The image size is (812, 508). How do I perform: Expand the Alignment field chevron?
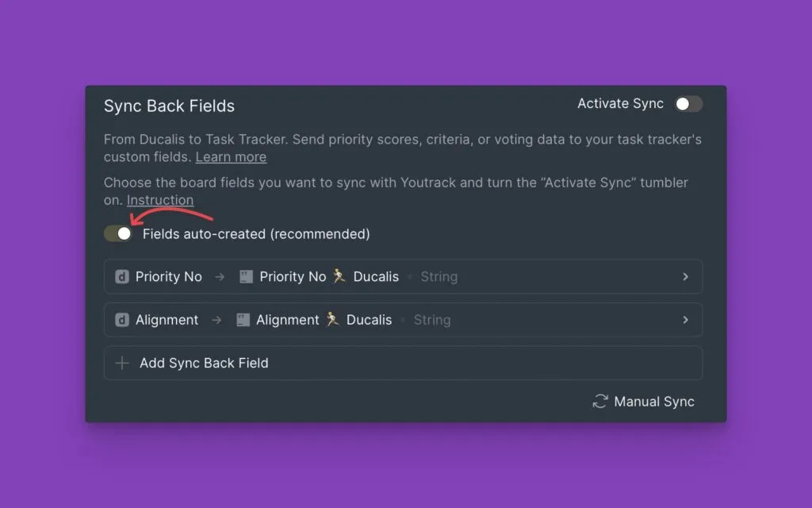pos(685,320)
